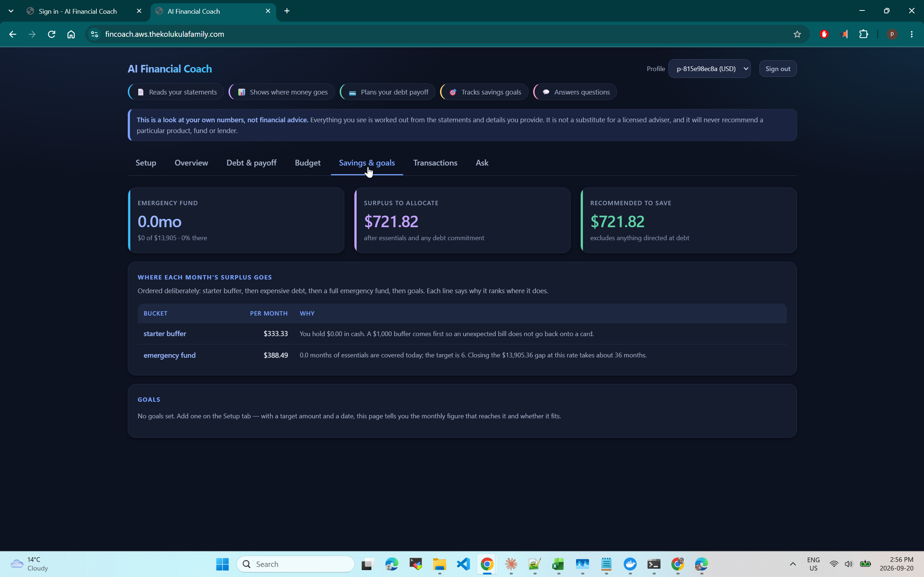Reload the page with the refresh icon

pos(52,34)
